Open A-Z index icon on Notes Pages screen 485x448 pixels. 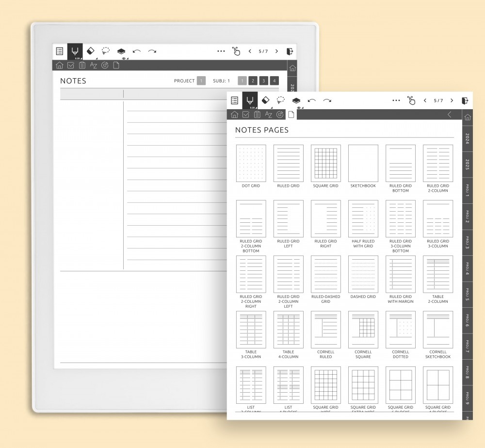click(269, 115)
